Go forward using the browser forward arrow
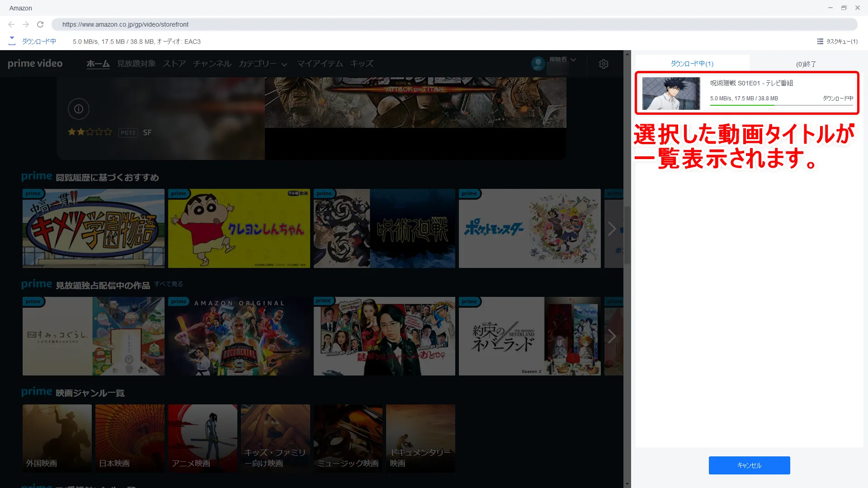Viewport: 868px width, 488px height. [x=26, y=24]
